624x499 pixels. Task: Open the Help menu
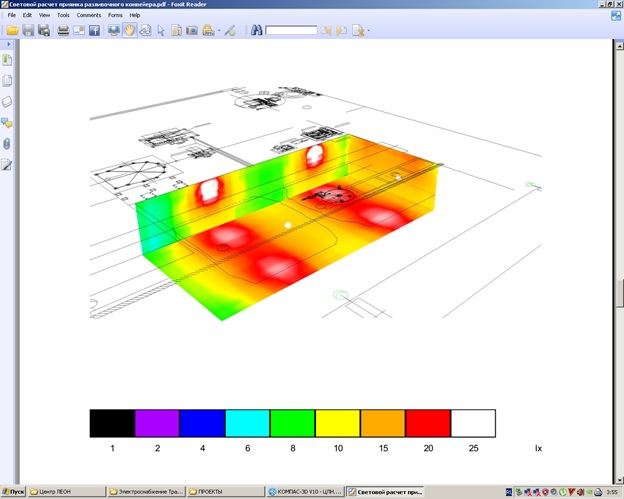[x=135, y=15]
